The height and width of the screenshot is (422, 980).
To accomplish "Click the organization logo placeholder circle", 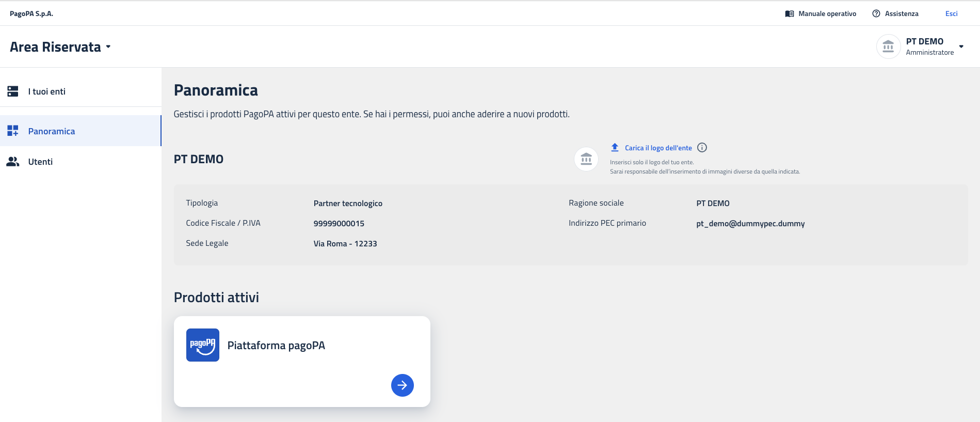I will (x=586, y=159).
